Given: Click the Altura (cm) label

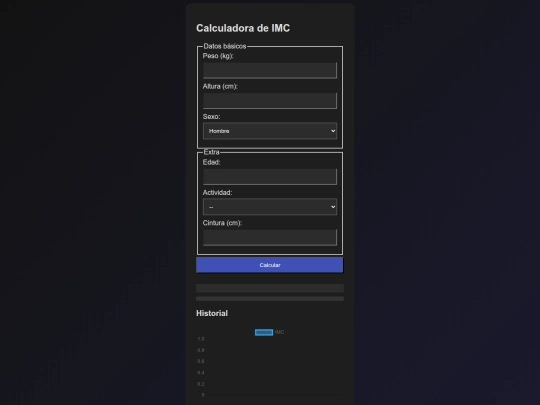Looking at the screenshot, I should [x=220, y=86].
